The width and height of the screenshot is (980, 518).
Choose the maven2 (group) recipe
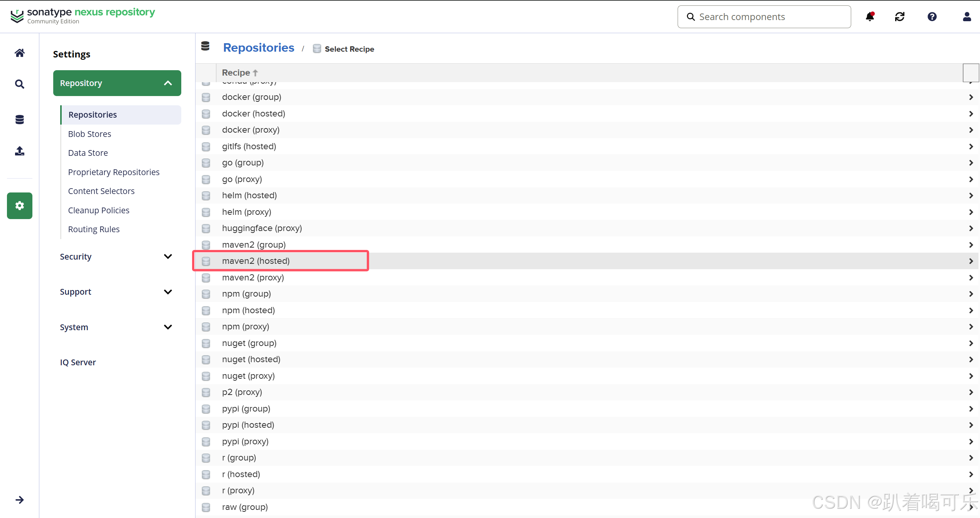pyautogui.click(x=587, y=245)
